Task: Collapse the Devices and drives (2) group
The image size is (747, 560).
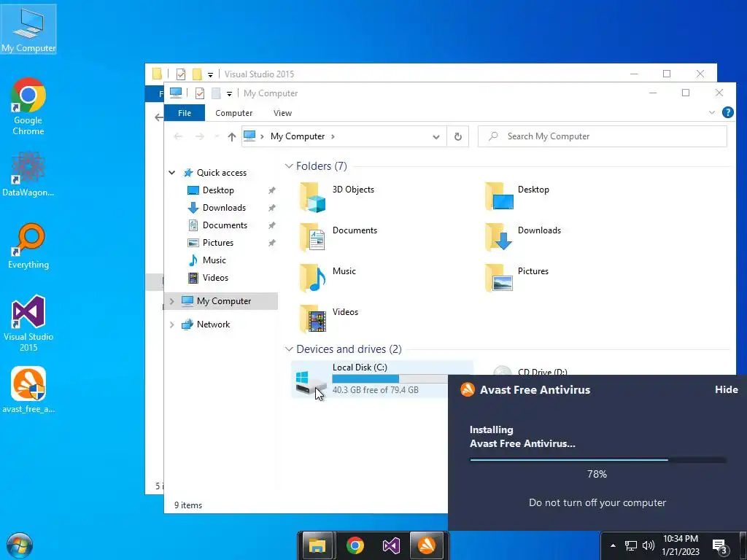Action: click(289, 349)
